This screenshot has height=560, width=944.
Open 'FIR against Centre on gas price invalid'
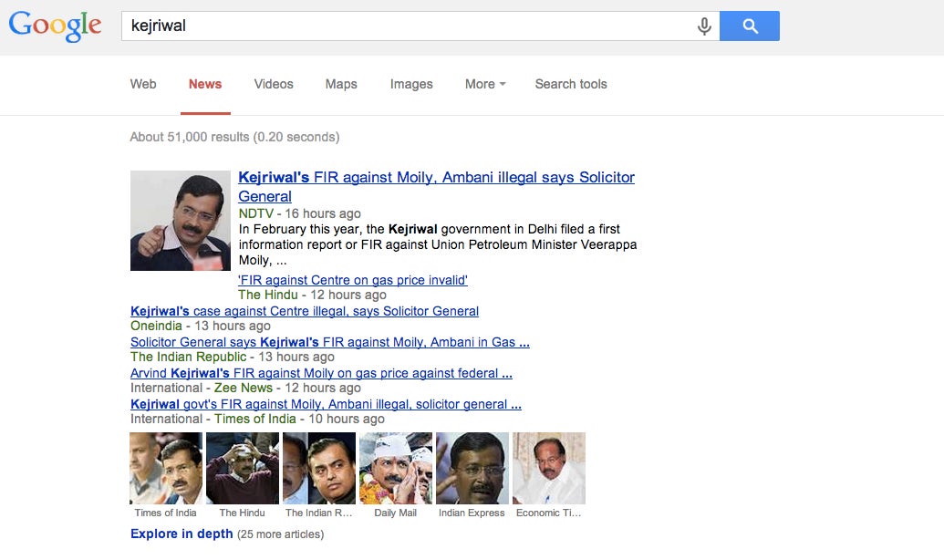pos(353,280)
